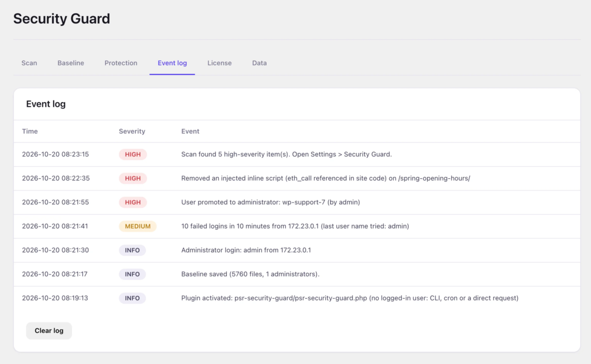Click the Security Guard page title

pos(61,18)
